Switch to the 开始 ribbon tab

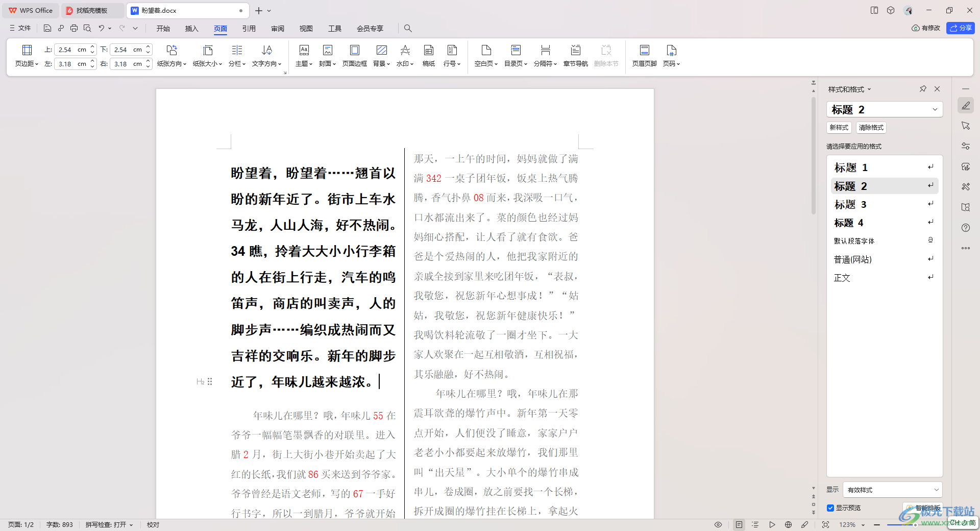pos(163,29)
